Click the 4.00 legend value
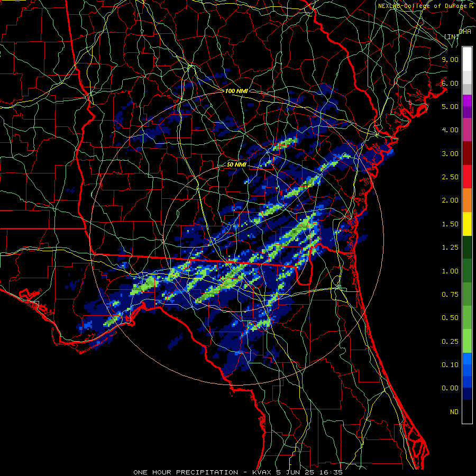Viewport: 476px width, 476px height. (450, 130)
